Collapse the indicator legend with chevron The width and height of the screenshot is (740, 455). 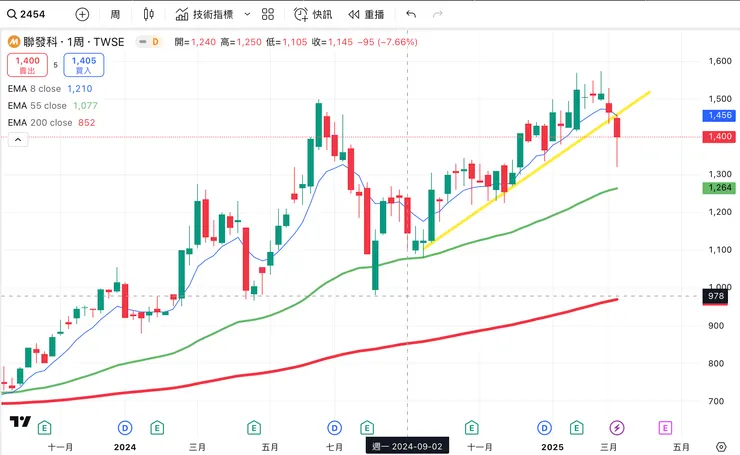tap(18, 140)
